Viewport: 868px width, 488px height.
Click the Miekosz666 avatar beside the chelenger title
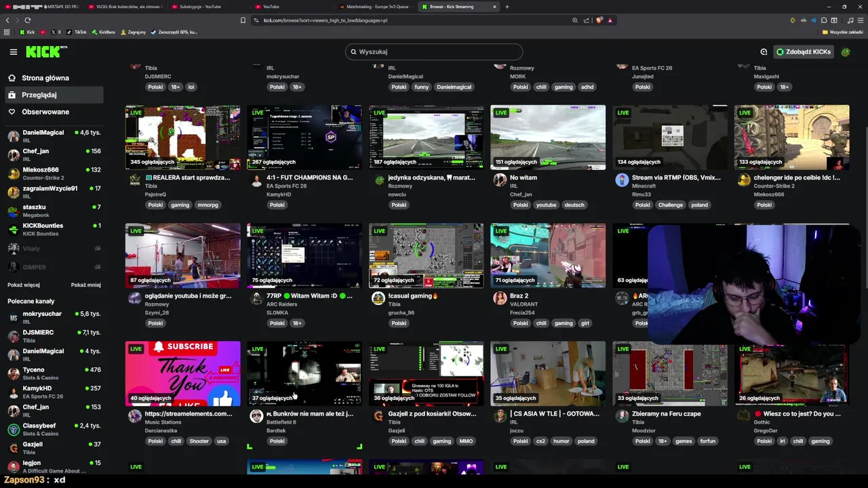pyautogui.click(x=744, y=180)
